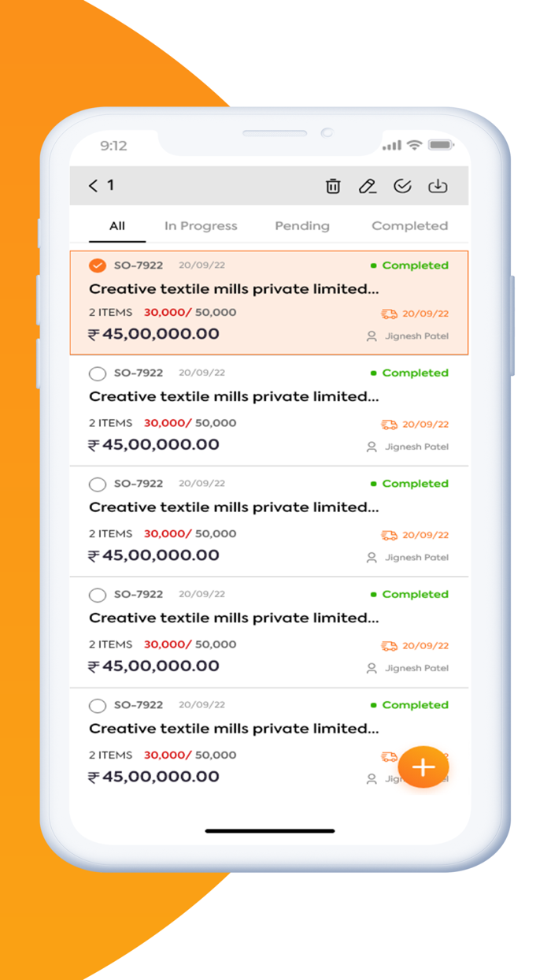Switch to the Pending tab
Viewport: 551px width, 980px height.
tap(302, 226)
